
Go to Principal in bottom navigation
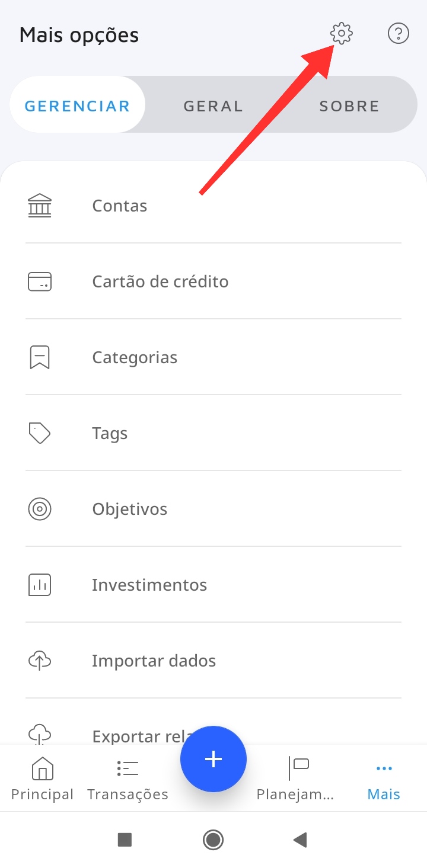coord(42,779)
